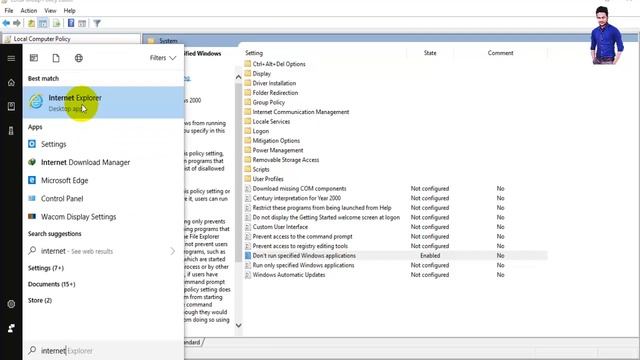Click the Home icon in the search sidebar

tap(11, 82)
